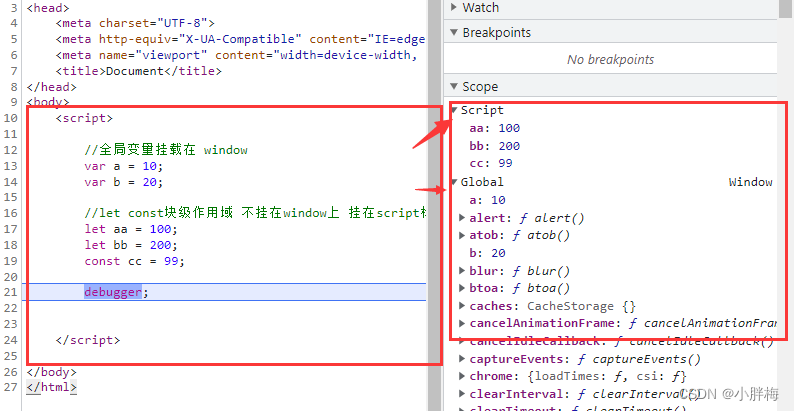Collapse the Global scope group
794x411 pixels.
pos(455,182)
